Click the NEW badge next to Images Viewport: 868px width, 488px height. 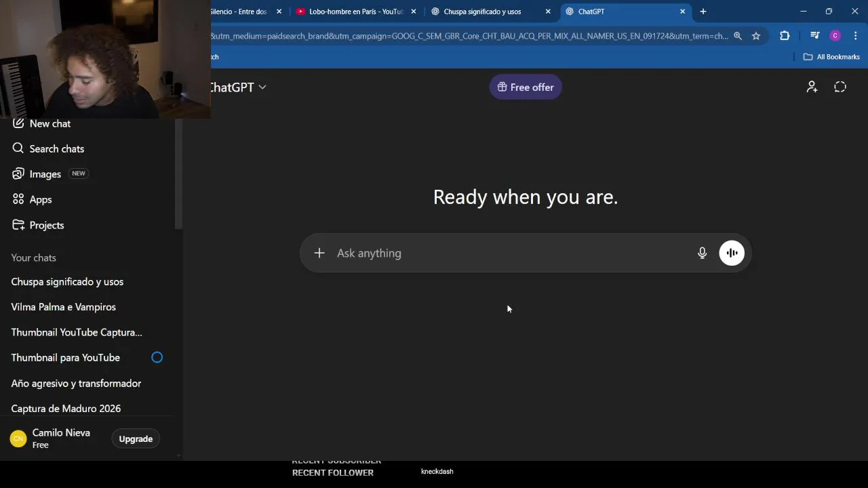pos(79,174)
